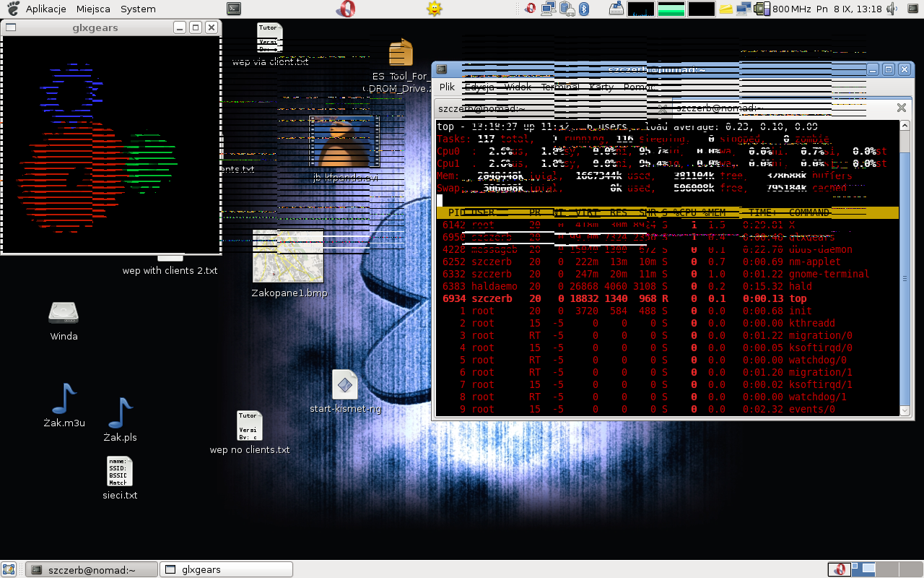
Task: Click the volume speaker icon
Action: (892, 9)
